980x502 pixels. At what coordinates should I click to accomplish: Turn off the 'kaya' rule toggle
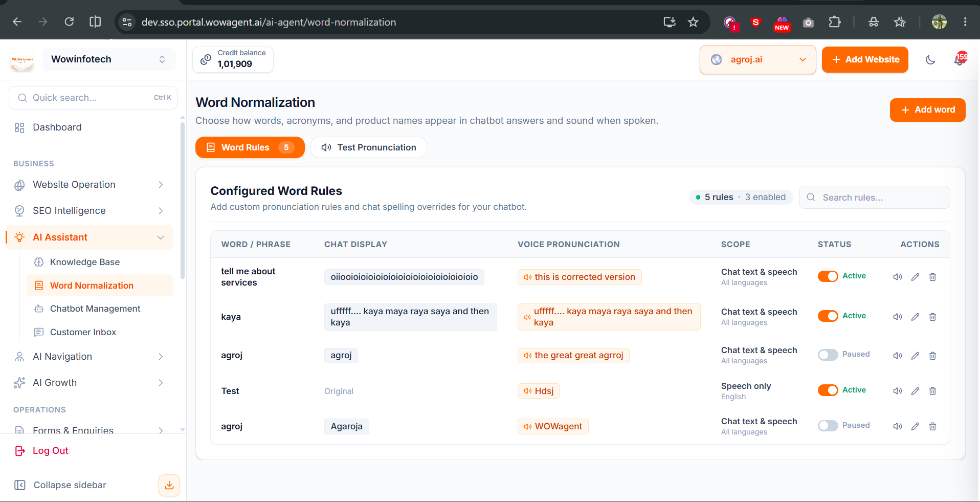coord(828,316)
